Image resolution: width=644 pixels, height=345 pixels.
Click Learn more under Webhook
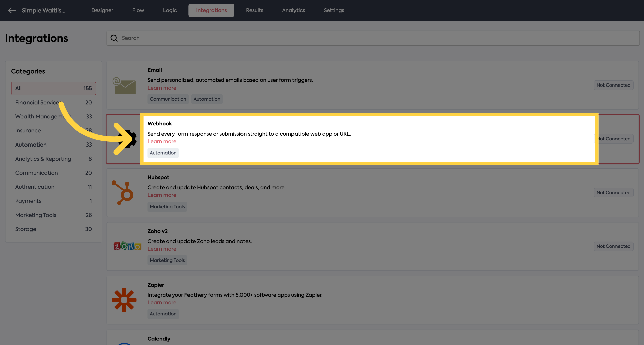[162, 141]
